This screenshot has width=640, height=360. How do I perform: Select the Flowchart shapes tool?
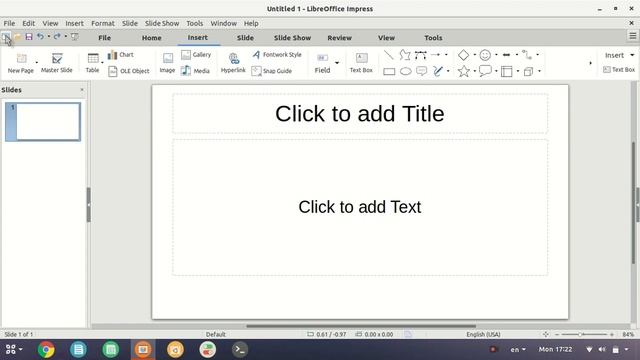(507, 71)
